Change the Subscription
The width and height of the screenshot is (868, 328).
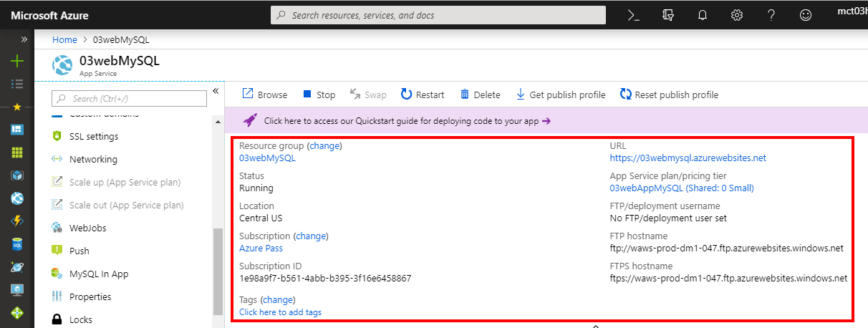pos(310,236)
